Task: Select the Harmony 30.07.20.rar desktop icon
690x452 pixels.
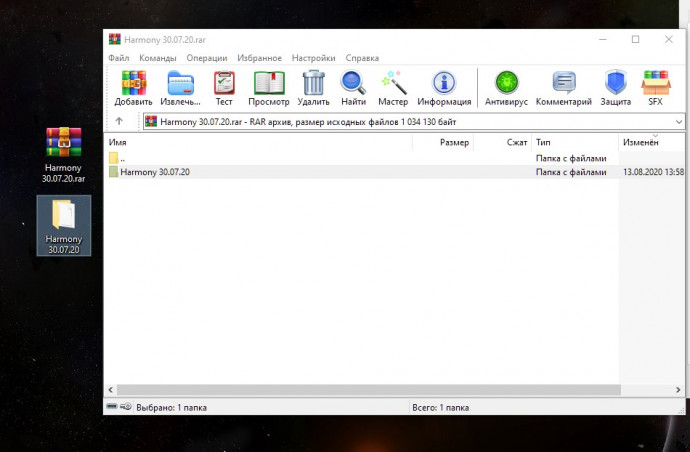Action: tap(64, 155)
